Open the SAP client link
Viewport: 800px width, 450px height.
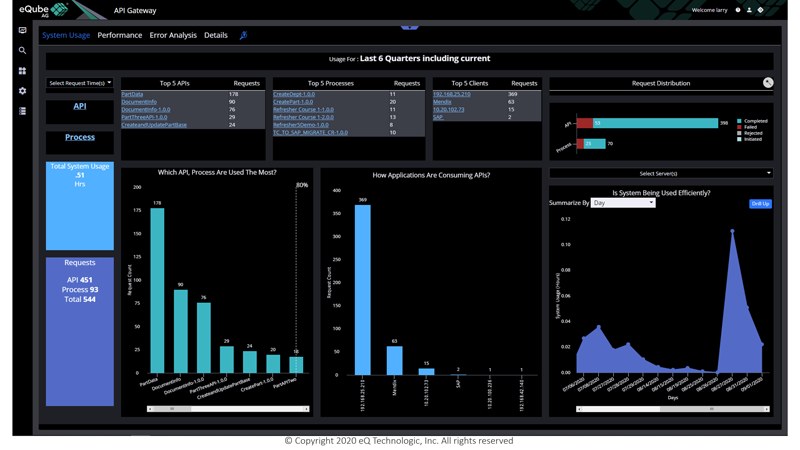pyautogui.click(x=438, y=117)
